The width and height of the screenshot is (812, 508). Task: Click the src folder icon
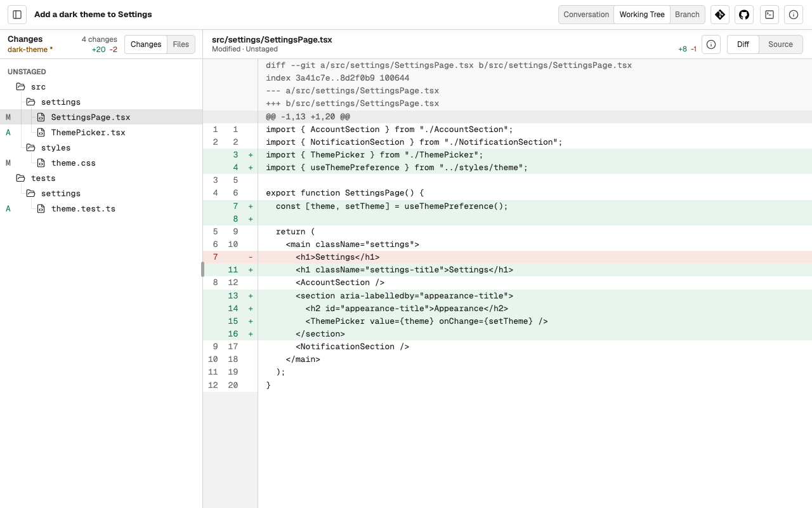click(20, 86)
